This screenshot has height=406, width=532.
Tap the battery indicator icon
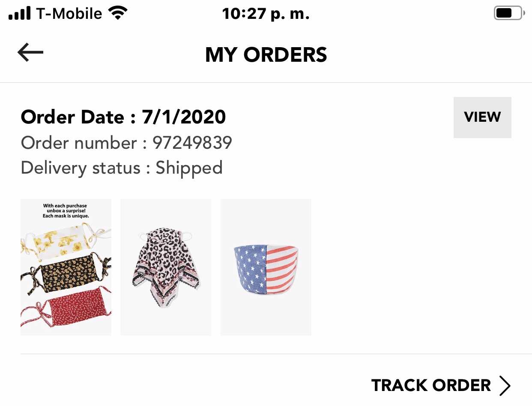pyautogui.click(x=508, y=13)
